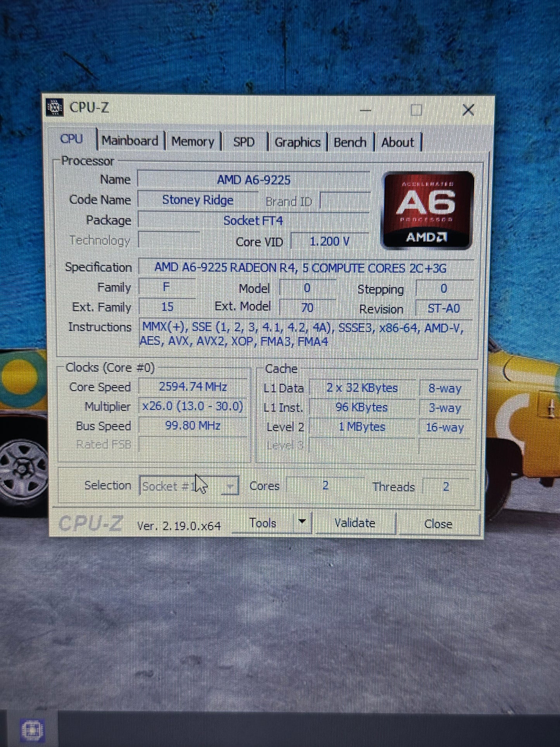Click the Cores count value
Screen dimensions: 560x747
point(326,485)
